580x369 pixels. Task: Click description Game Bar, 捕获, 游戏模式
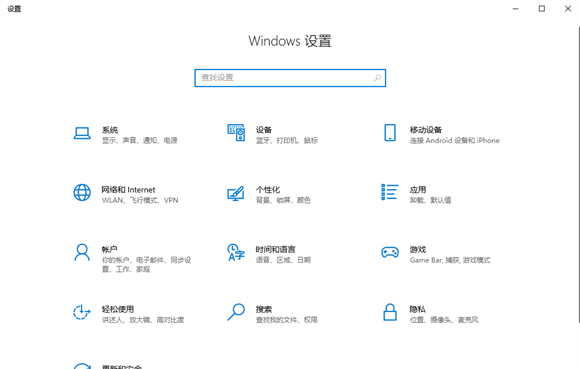coord(450,260)
